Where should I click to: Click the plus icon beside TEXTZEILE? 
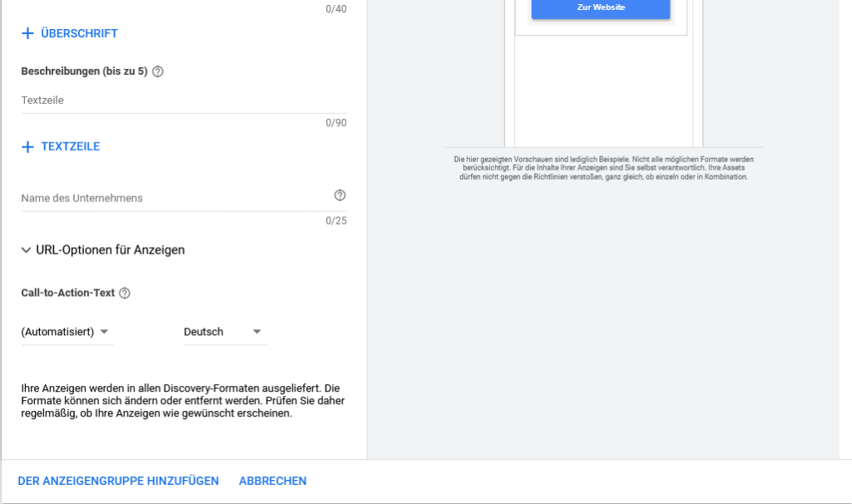pyautogui.click(x=27, y=146)
